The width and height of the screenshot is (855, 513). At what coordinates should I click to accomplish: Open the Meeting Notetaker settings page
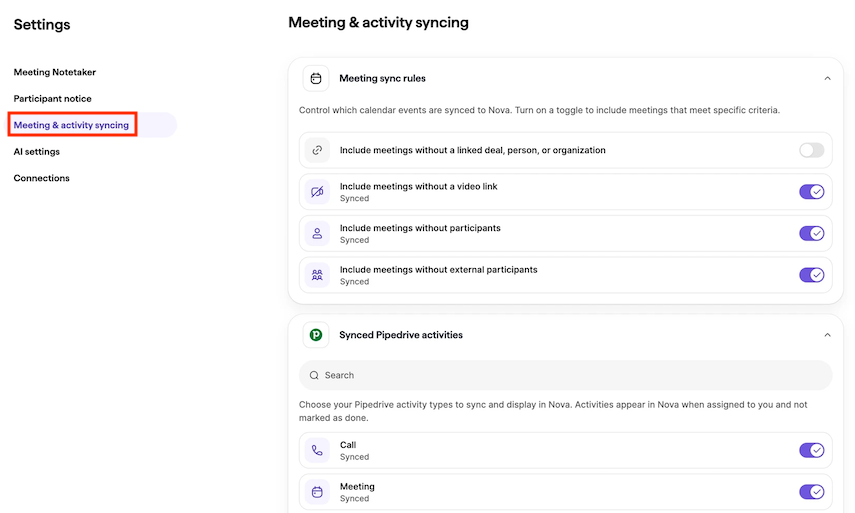point(55,72)
